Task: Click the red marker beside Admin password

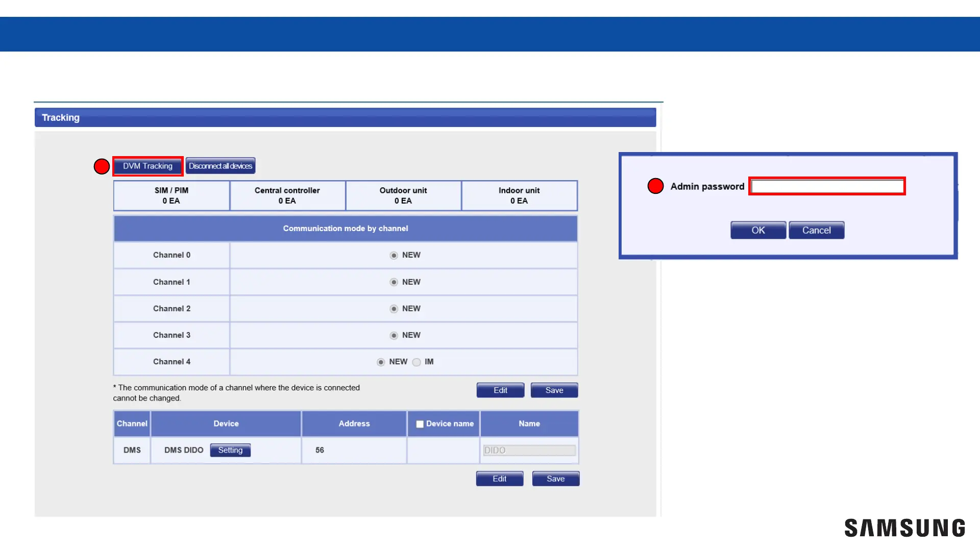Action: pyautogui.click(x=655, y=186)
